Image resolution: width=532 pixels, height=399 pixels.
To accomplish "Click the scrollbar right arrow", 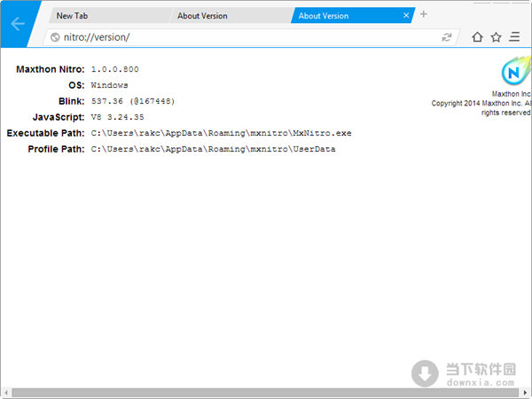I will 526,393.
